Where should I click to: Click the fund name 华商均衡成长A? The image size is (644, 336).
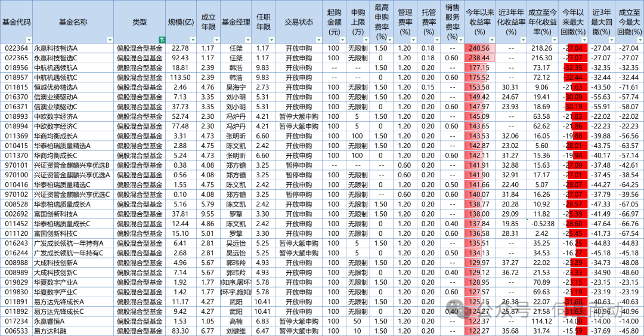55,136
